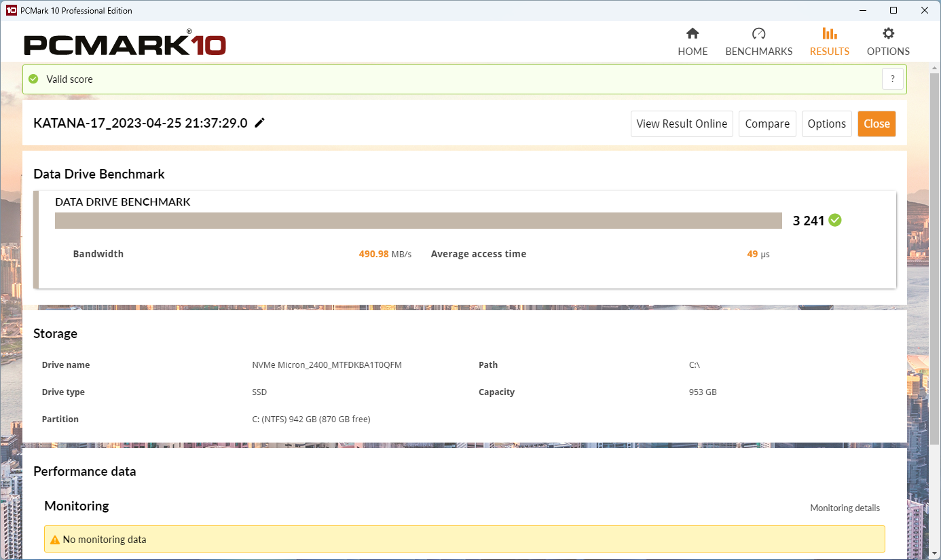Click the Options gear icon

tap(888, 34)
